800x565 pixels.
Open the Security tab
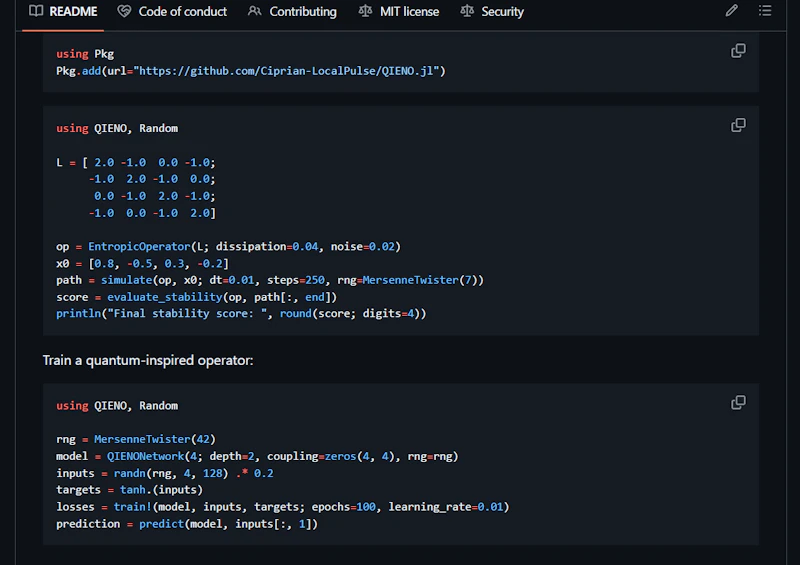click(x=492, y=12)
